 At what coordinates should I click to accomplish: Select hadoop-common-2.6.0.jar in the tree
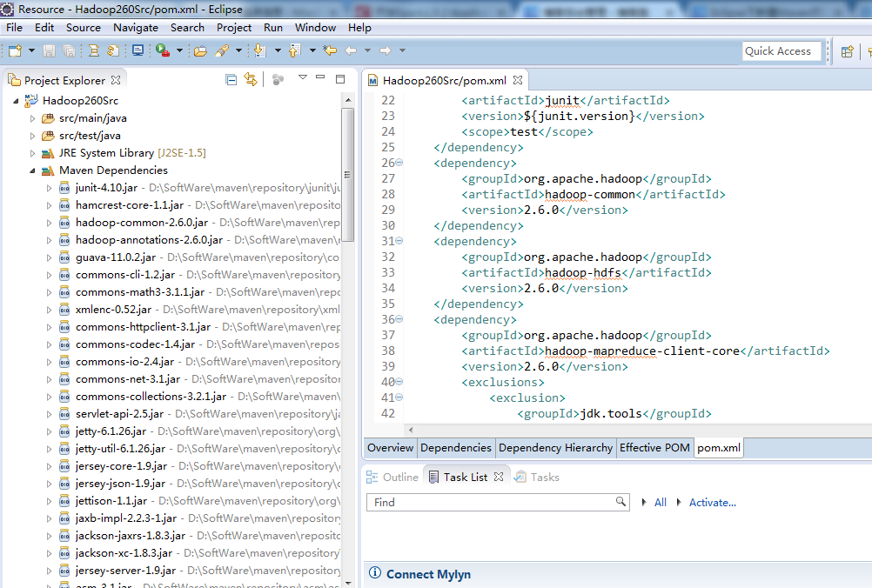(x=142, y=223)
